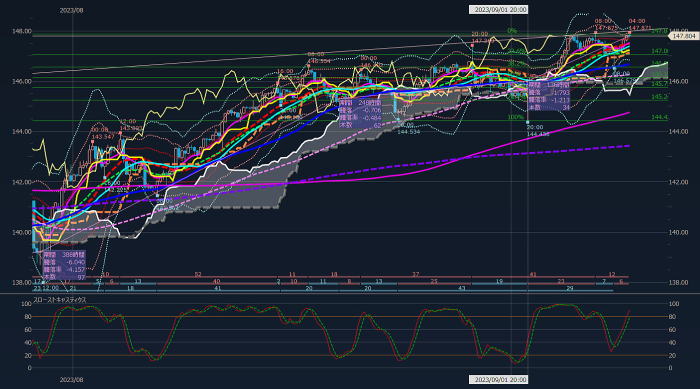Click the 2023/08 date label at chart top
The width and height of the screenshot is (700, 389).
point(71,10)
